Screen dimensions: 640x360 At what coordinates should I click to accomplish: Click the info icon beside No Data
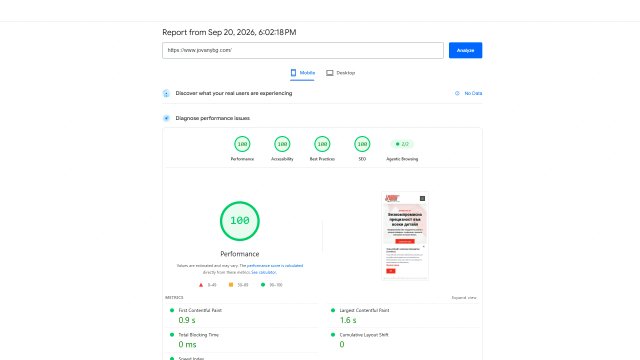click(x=457, y=93)
